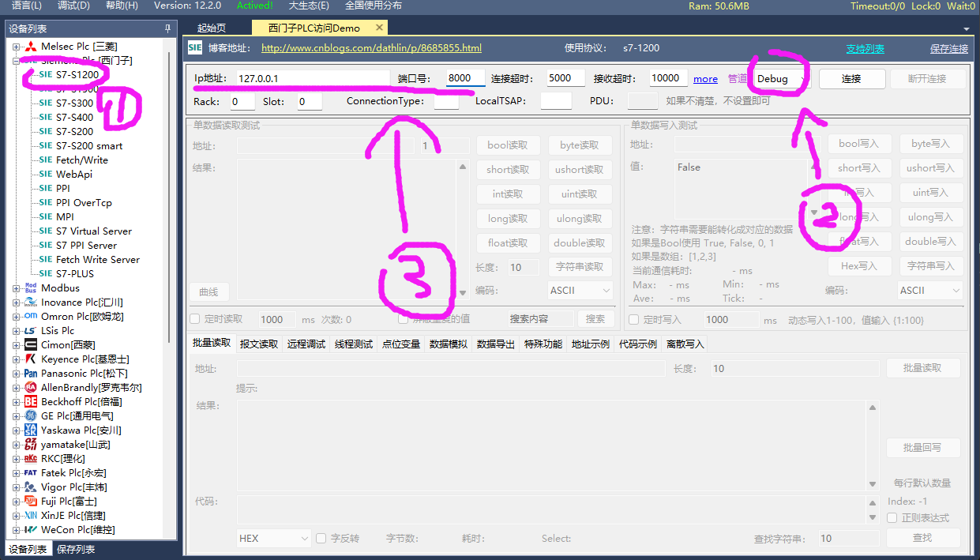
Task: Expand the Modbus tree node
Action: coord(17,288)
